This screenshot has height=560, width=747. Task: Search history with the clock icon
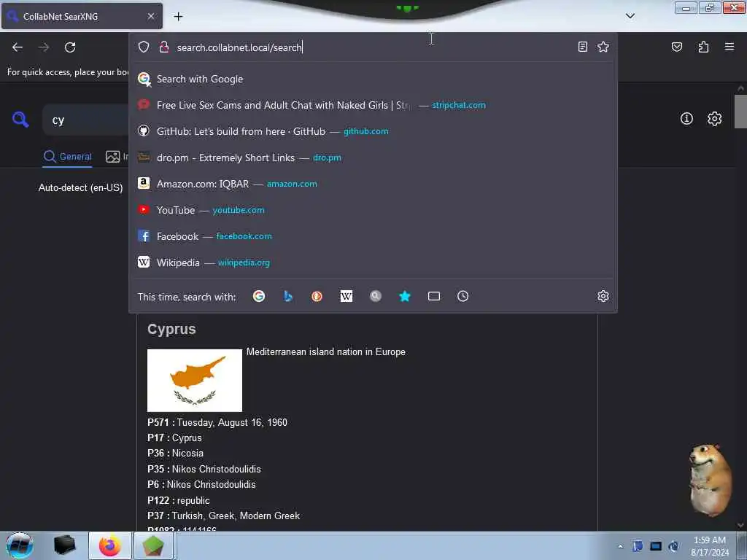click(x=462, y=296)
